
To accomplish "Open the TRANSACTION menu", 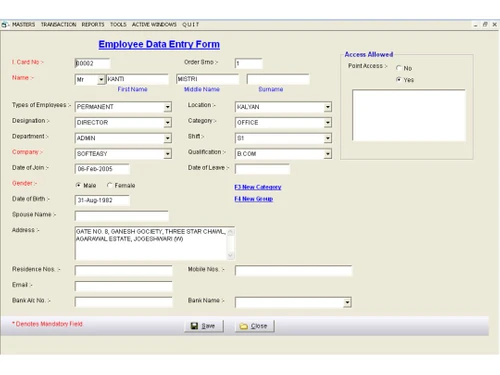I will [58, 25].
